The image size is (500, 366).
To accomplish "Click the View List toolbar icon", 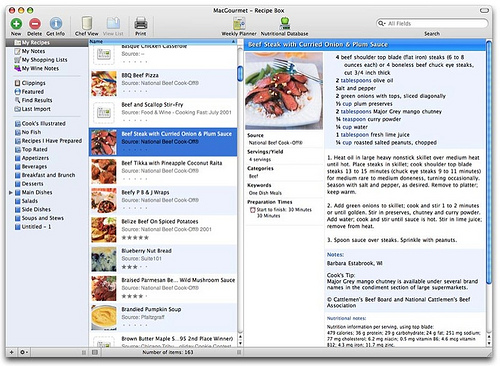I will (113, 23).
